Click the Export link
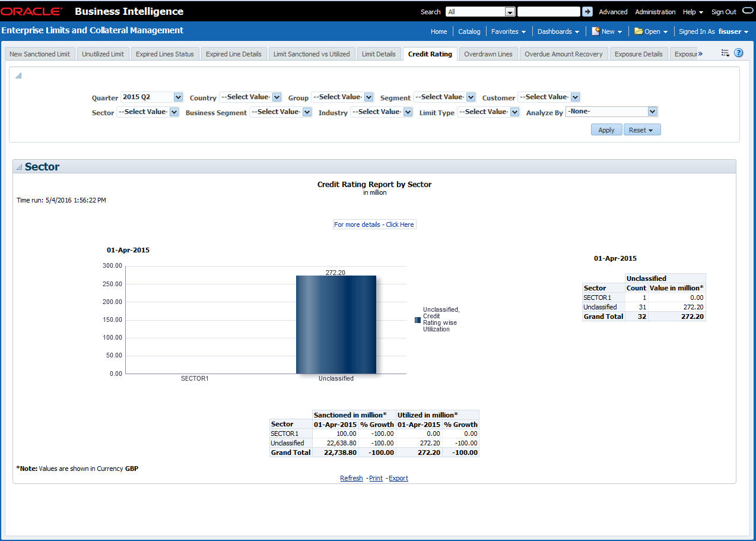Screen dimensions: 756x541 pyautogui.click(x=398, y=478)
